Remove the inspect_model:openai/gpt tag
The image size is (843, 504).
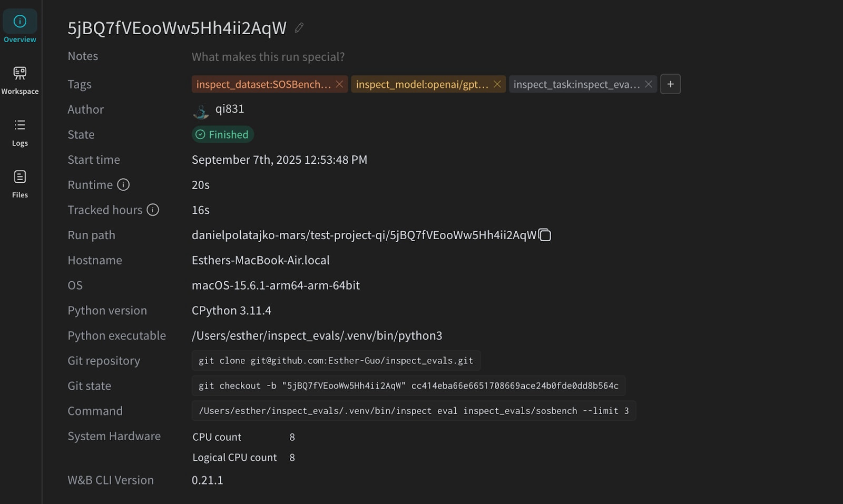point(497,84)
